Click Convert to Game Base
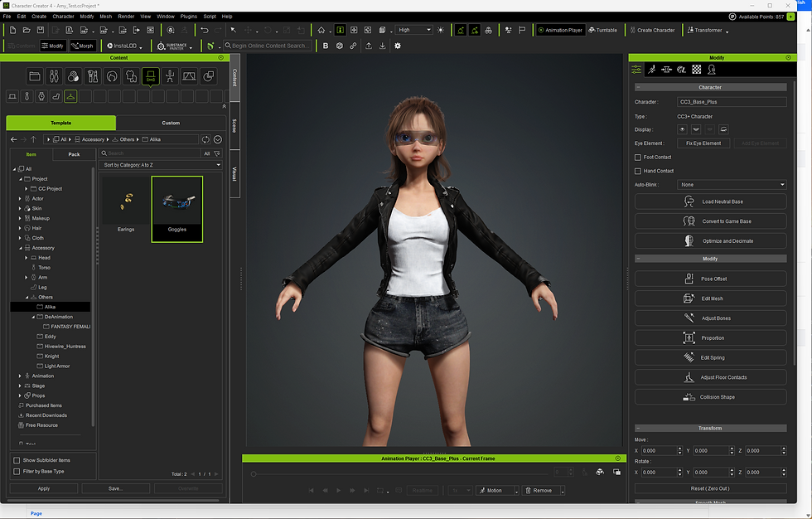The height and width of the screenshot is (519, 812). tap(711, 221)
